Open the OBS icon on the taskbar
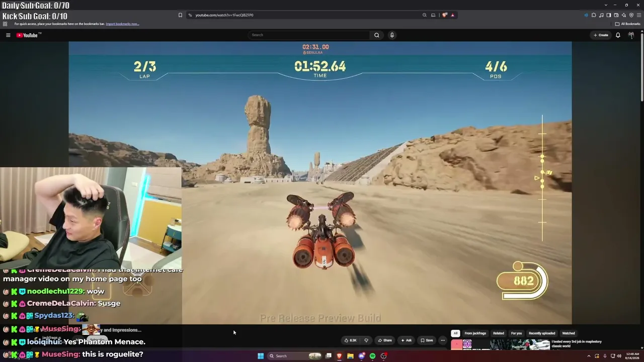The width and height of the screenshot is (644, 362). point(383,356)
